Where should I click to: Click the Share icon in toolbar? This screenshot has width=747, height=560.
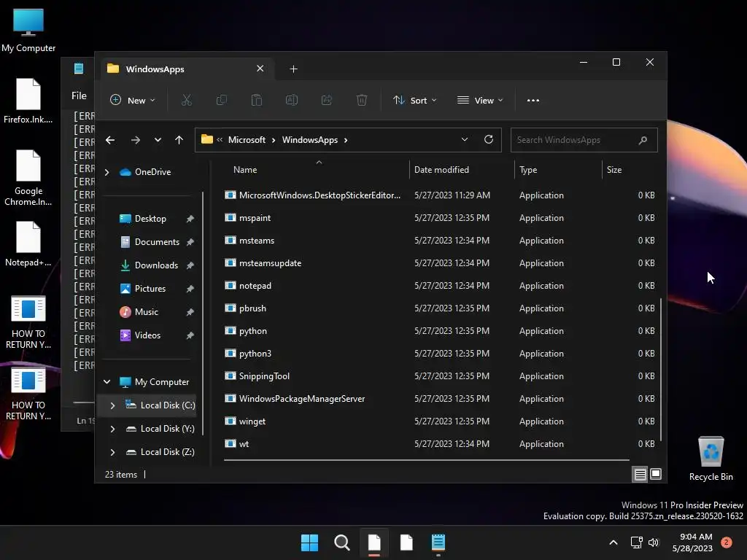pos(327,100)
